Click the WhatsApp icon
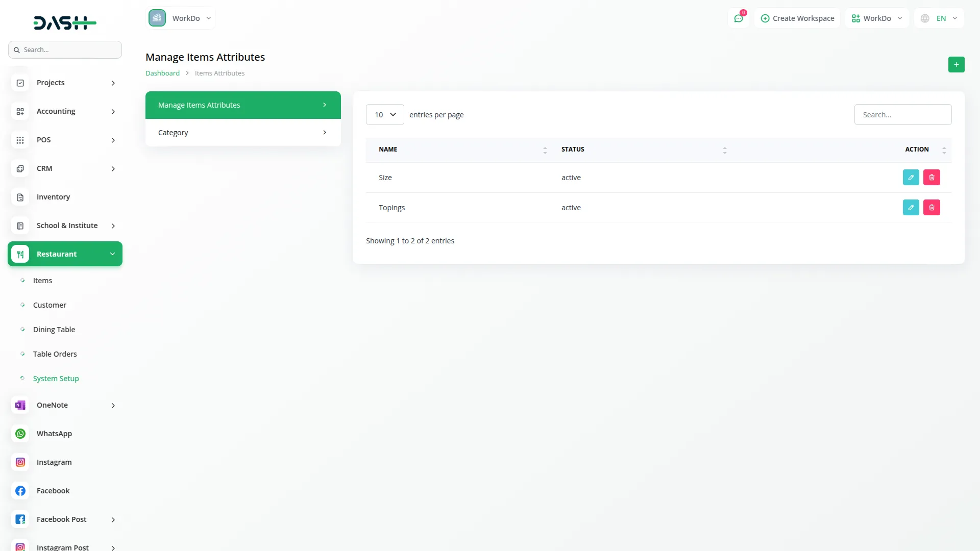The height and width of the screenshot is (551, 980). point(20,434)
